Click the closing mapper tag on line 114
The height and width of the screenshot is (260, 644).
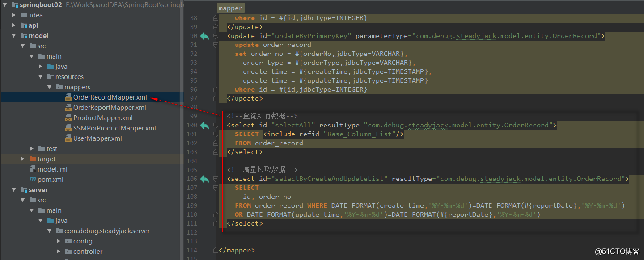click(x=237, y=251)
